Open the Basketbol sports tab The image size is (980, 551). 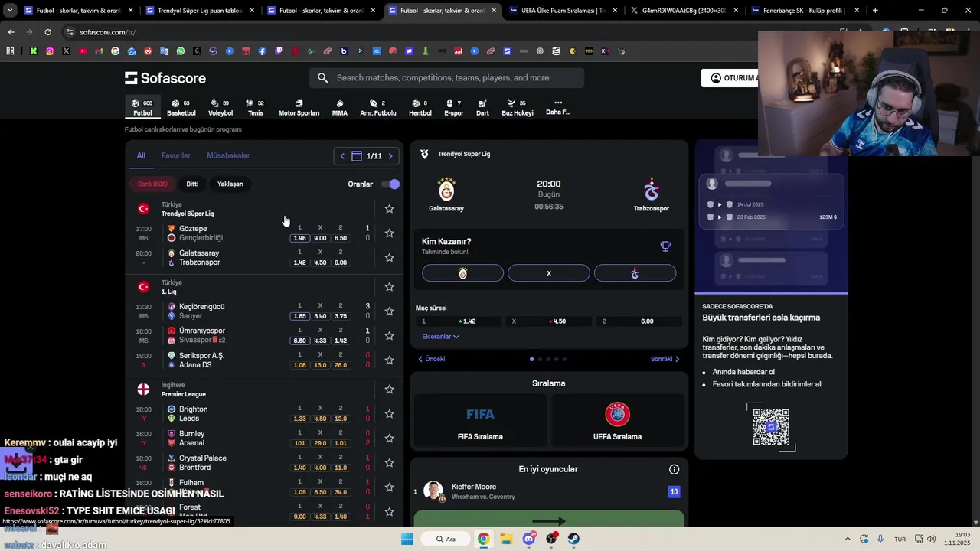coord(181,108)
